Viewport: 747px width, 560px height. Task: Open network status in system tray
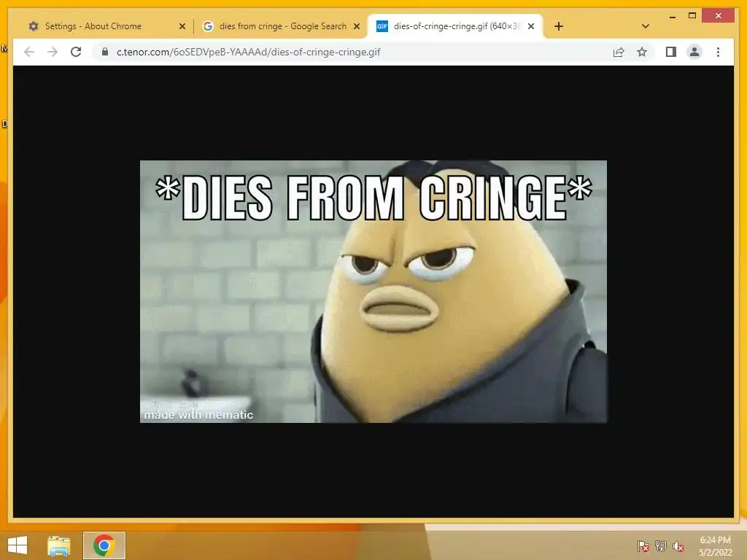click(661, 546)
